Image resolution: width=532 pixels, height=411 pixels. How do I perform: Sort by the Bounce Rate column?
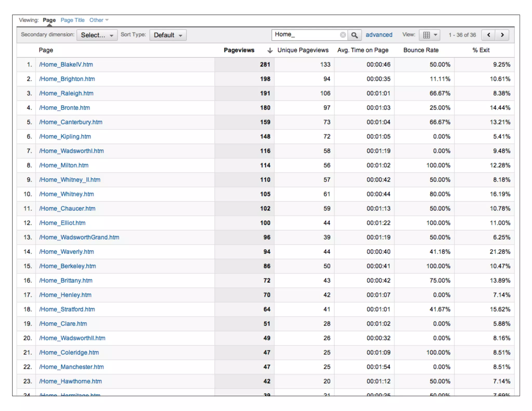tap(421, 50)
